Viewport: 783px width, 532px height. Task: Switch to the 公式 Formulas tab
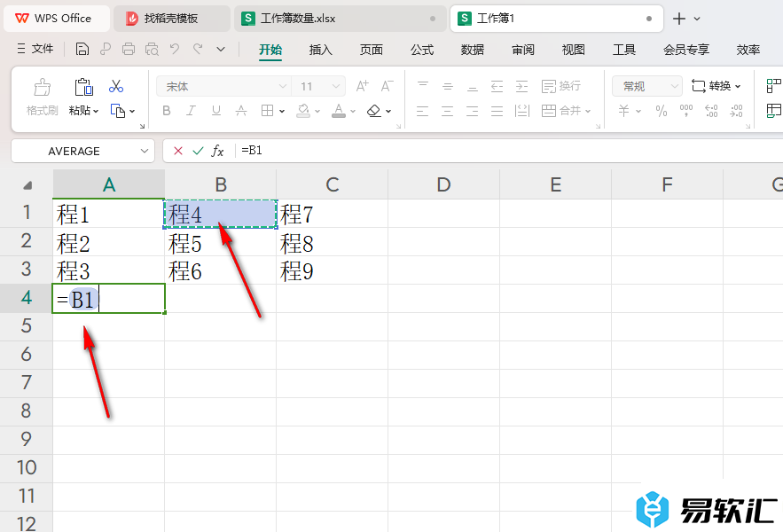pyautogui.click(x=422, y=50)
